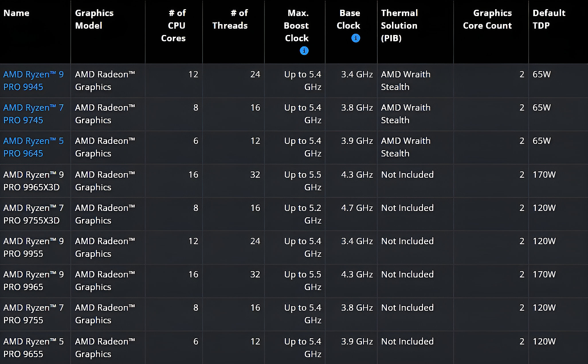Open the AMD Ryzen 5 PRO 9645 link

(x=34, y=147)
